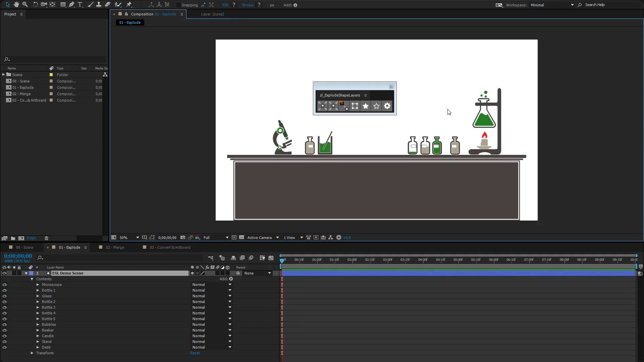Select the Roto Brush tool
644x362 pixels.
pos(118,5)
